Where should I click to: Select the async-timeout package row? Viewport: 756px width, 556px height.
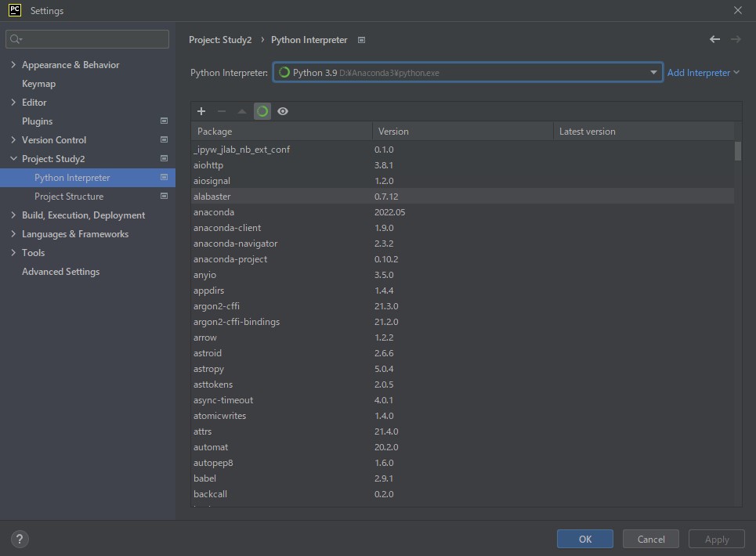pos(463,400)
